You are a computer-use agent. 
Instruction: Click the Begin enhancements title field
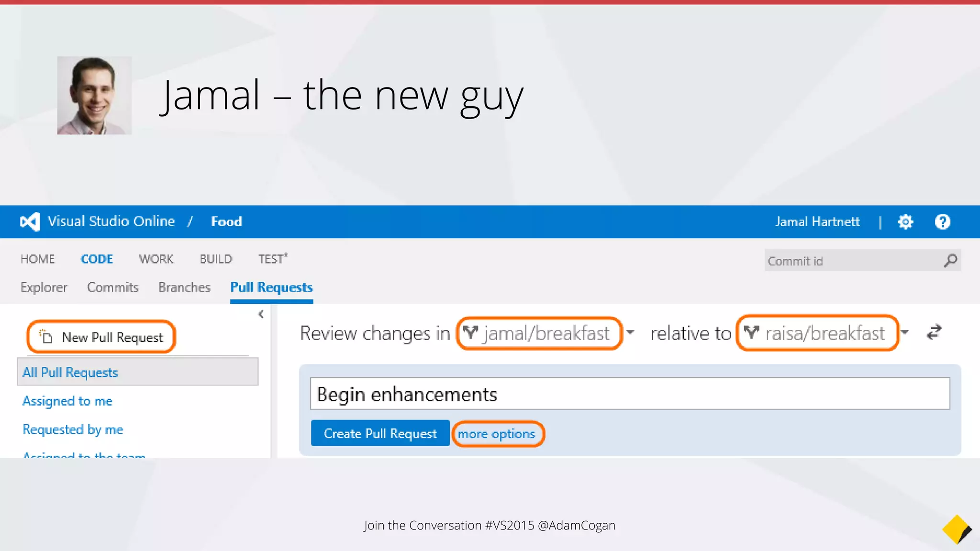pyautogui.click(x=630, y=394)
